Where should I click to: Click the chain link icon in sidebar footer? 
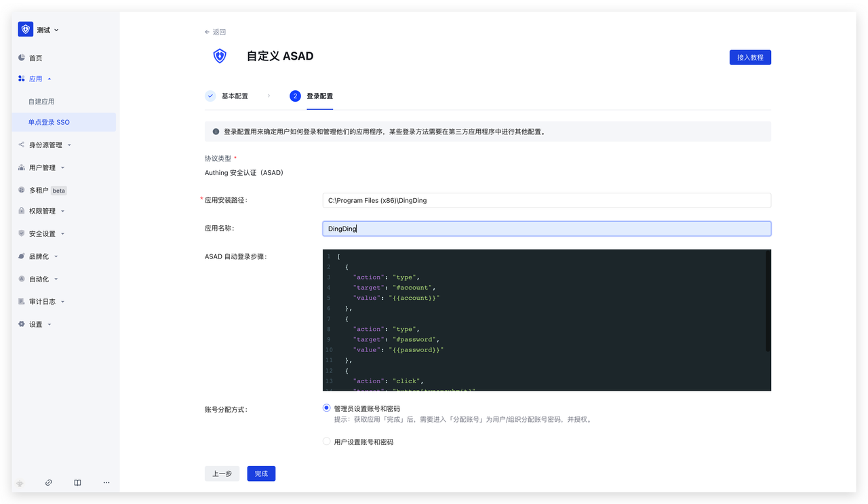coord(49,483)
